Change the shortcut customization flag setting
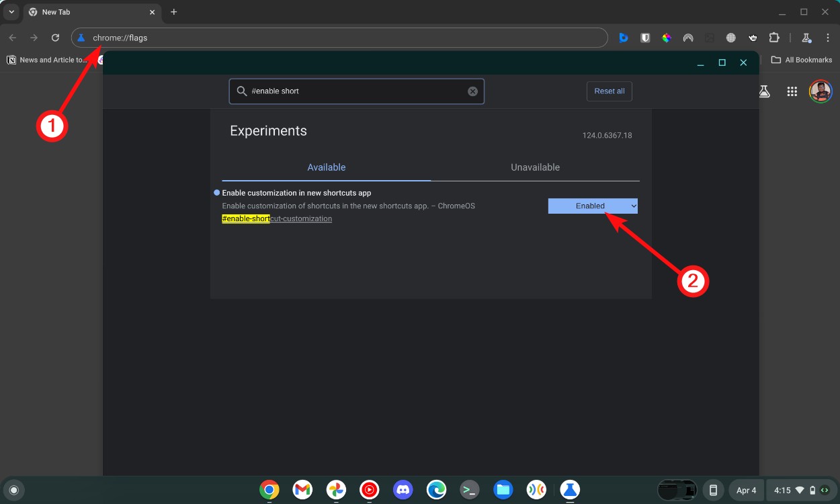The height and width of the screenshot is (504, 840). point(592,206)
